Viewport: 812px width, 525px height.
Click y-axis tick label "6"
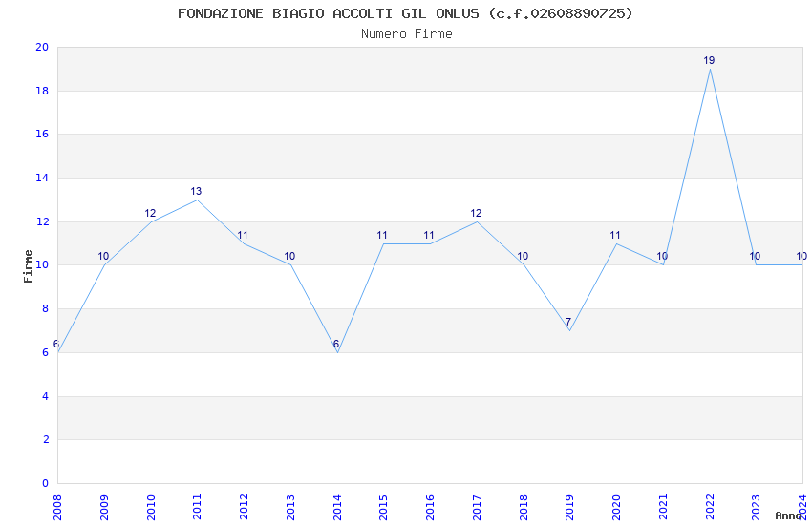click(x=46, y=353)
